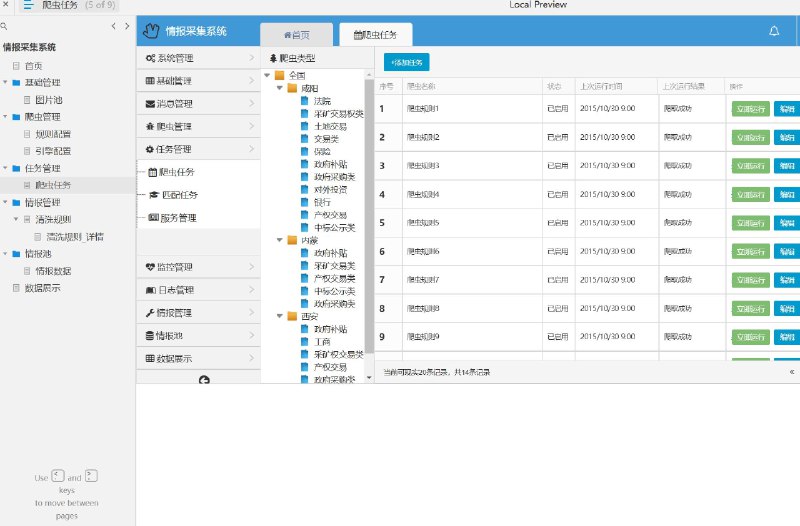The image size is (800, 526).
Task: Click the hand logo of 情报采集系统
Action: (x=151, y=31)
